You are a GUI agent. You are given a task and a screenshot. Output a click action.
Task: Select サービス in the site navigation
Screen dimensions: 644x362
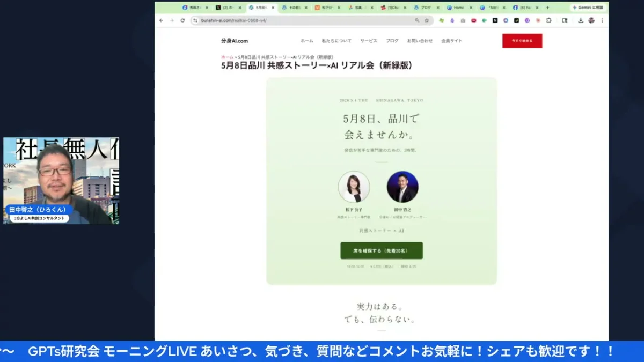click(x=369, y=40)
